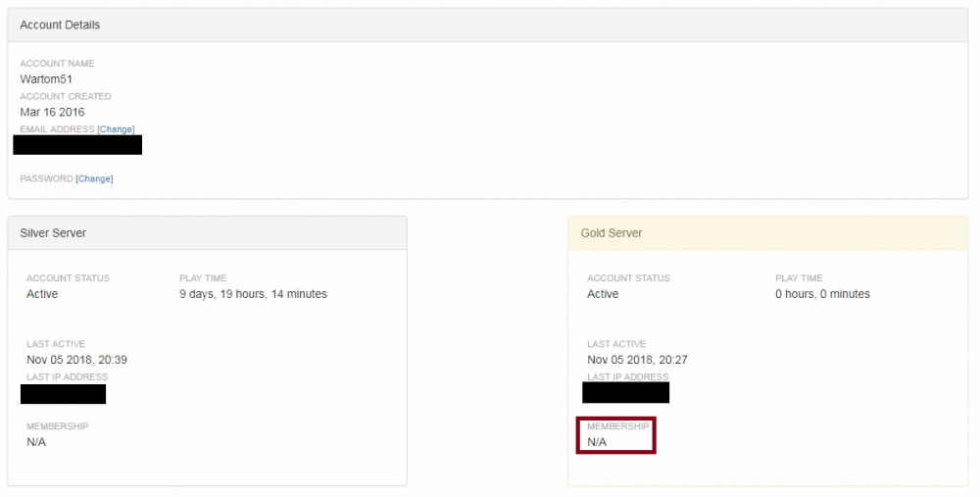
Task: Click the ACCOUNT STATUS label in Silver Server
Action: click(x=69, y=278)
